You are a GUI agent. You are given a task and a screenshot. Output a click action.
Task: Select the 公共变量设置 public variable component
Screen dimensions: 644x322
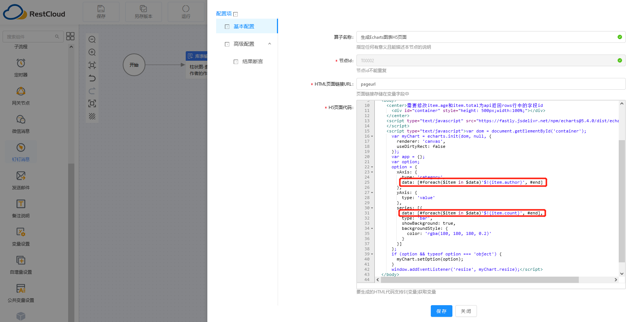point(21,293)
